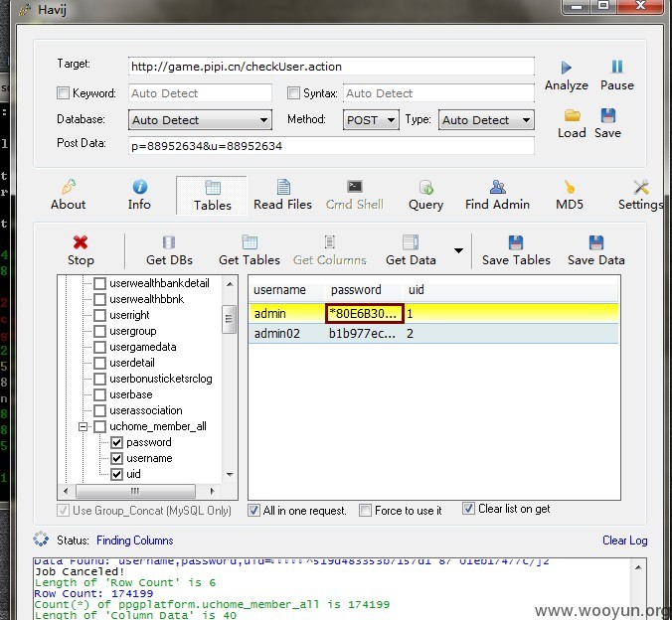The width and height of the screenshot is (672, 620).
Task: Open the Type dropdown
Action: pos(486,120)
